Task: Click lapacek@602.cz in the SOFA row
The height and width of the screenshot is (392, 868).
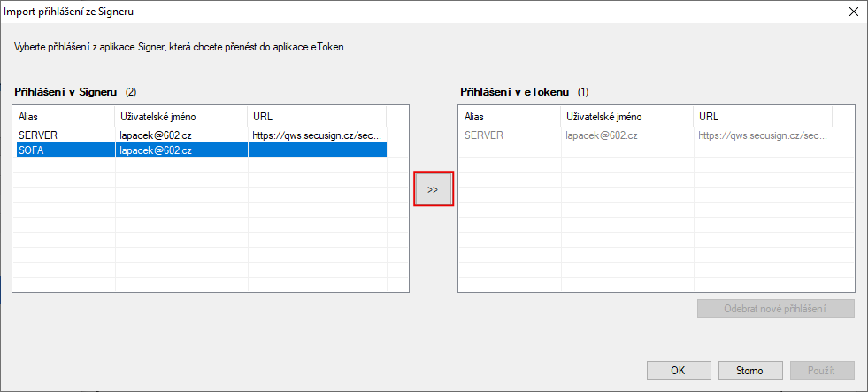Action: (x=156, y=150)
